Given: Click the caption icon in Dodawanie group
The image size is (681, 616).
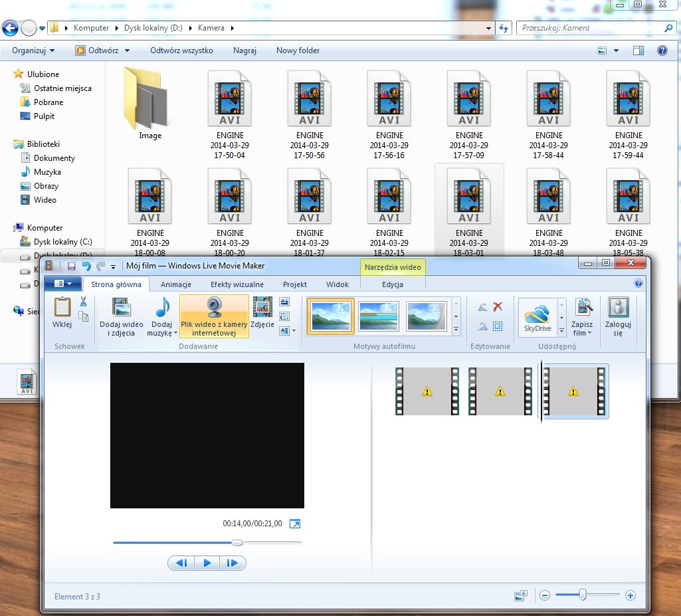Looking at the screenshot, I should (284, 316).
